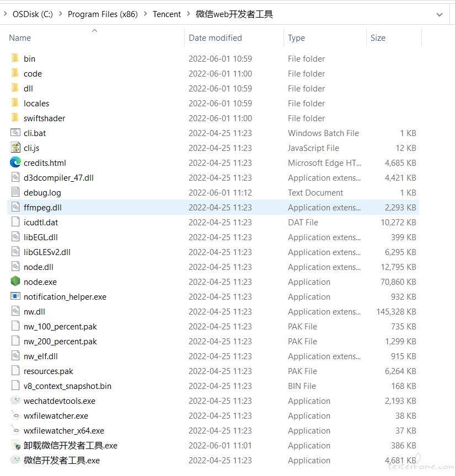Click the Windows Batch File type cell
Image resolution: width=455 pixels, height=476 pixels.
[x=323, y=133]
